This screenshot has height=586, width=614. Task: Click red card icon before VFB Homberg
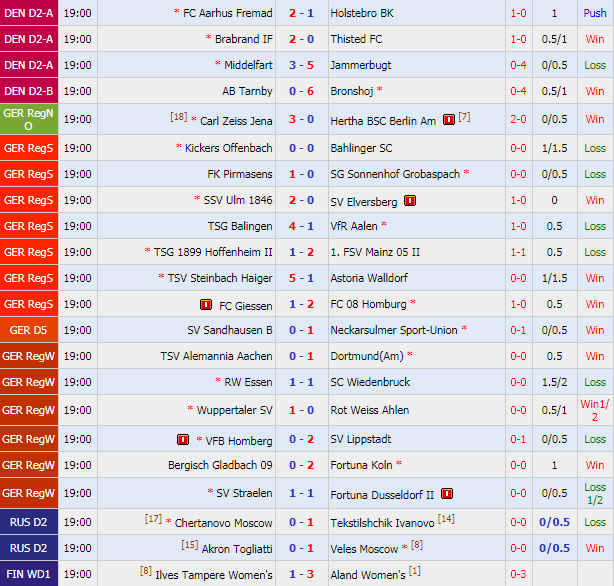pos(183,440)
